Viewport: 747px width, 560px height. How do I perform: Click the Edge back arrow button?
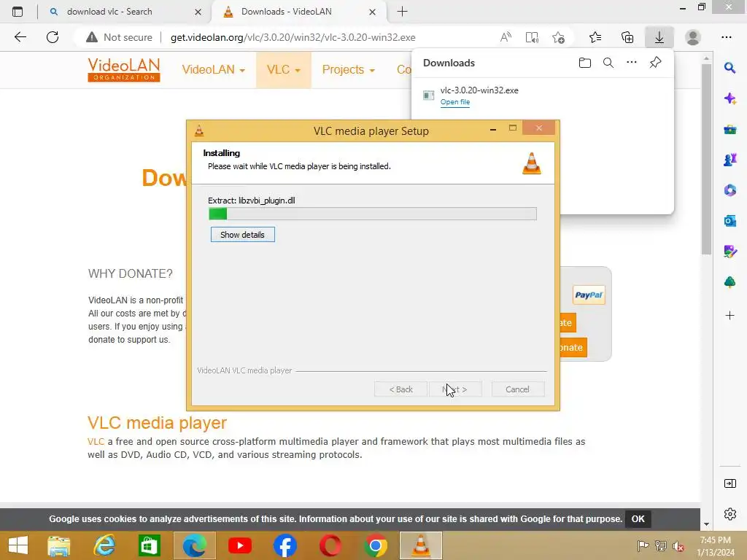point(20,37)
